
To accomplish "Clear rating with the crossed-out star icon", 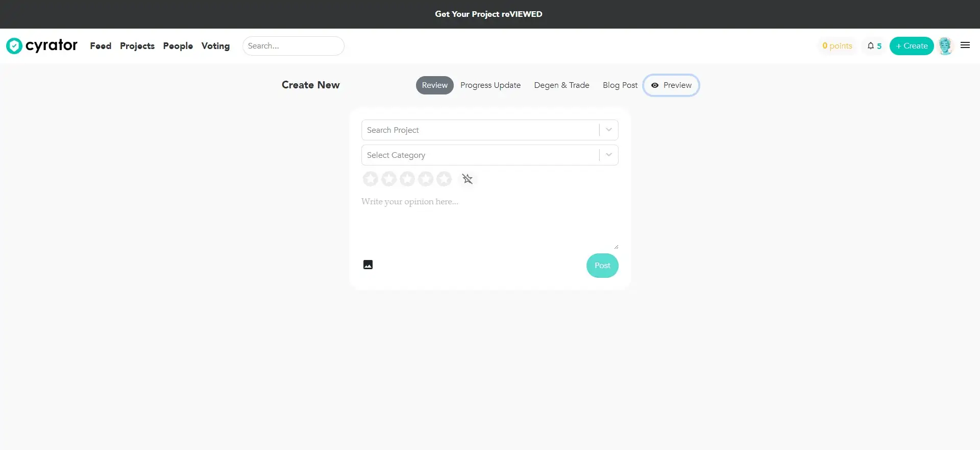I will [467, 179].
